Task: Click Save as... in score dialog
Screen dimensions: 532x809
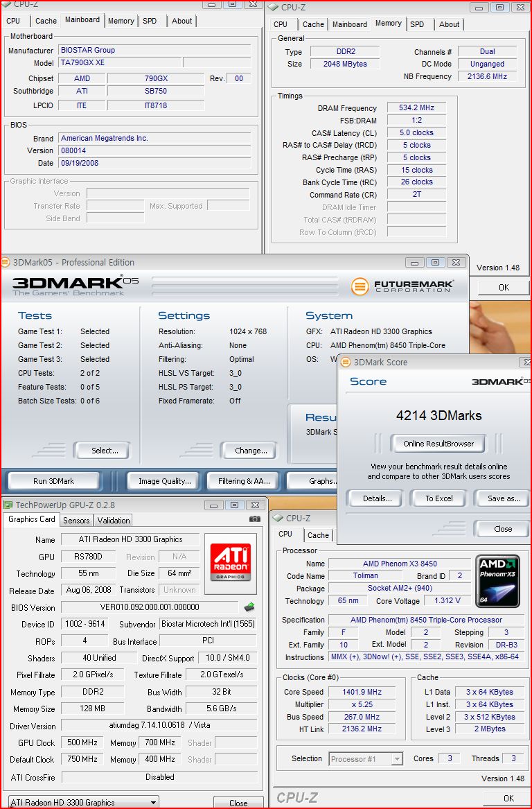Action: click(503, 498)
